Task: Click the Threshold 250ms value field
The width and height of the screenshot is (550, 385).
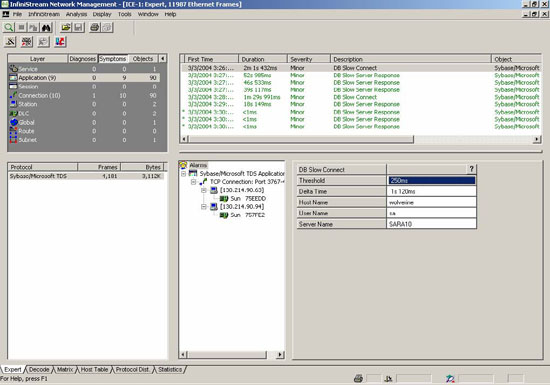Action: [432, 180]
